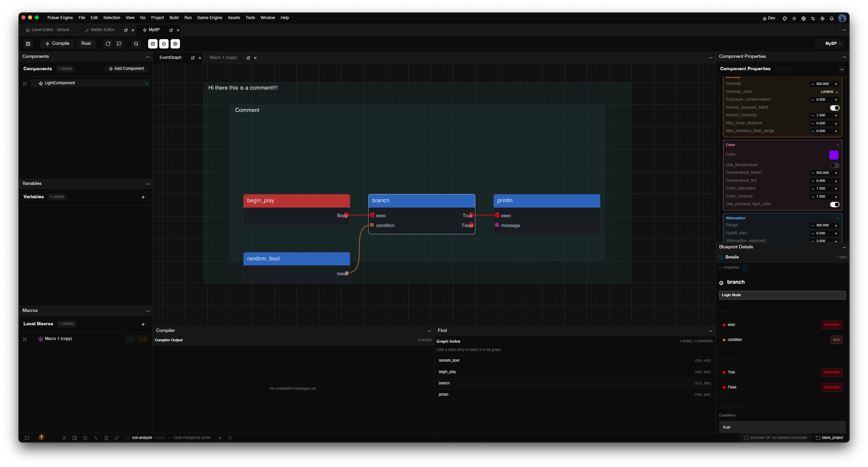This screenshot has height=467, width=868.
Task: Toggle the Use_temperature switch
Action: (834, 165)
